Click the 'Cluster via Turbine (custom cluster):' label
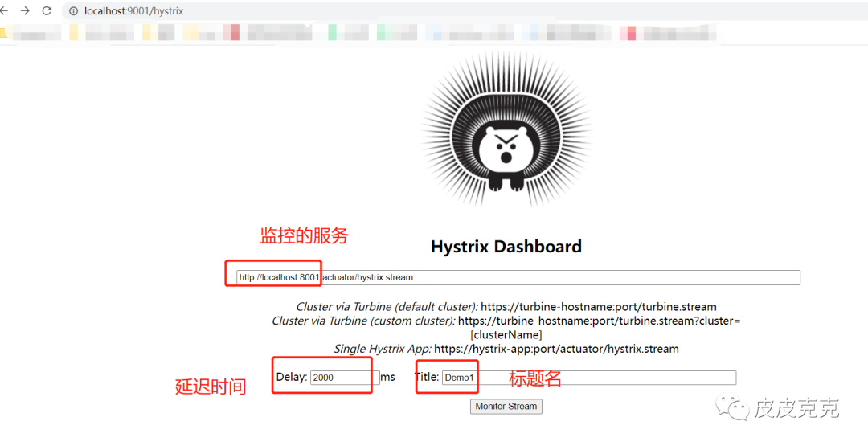This screenshot has height=446, width=868. pos(364,321)
